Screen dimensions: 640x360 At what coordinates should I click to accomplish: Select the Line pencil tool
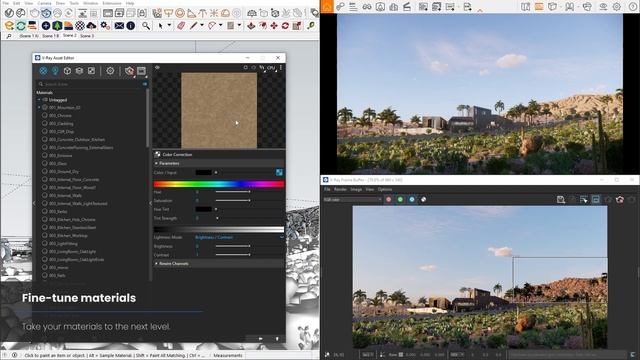[x=193, y=26]
